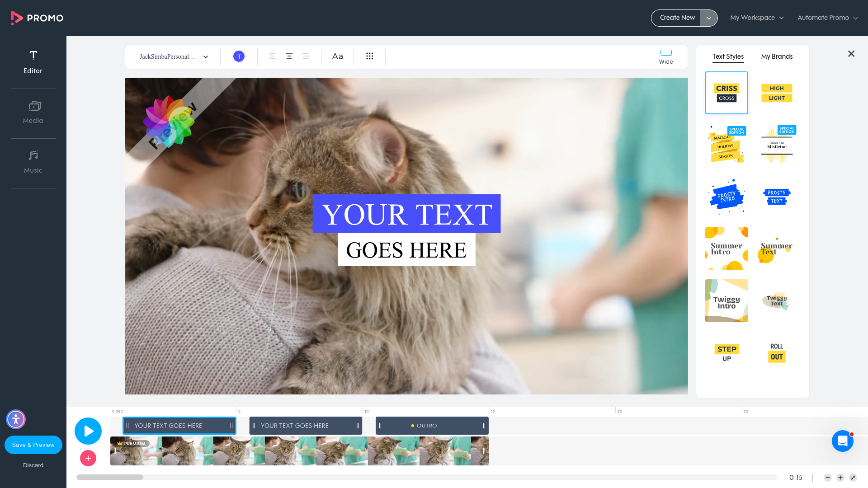Screen dimensions: 868x488
Task: Switch to the My Brands tab
Action: [x=777, y=56]
